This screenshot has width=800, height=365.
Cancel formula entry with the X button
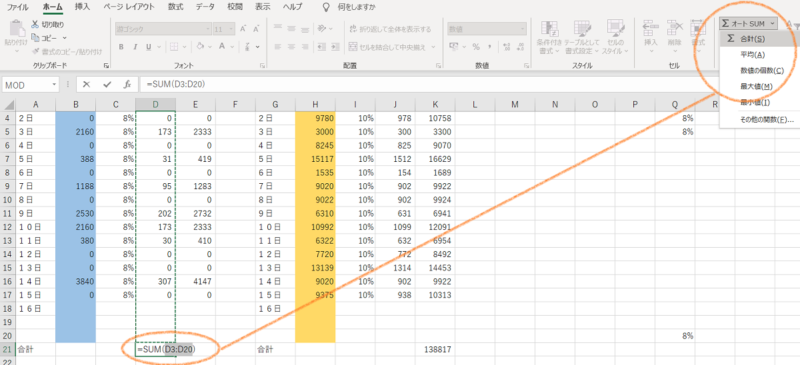(x=86, y=85)
